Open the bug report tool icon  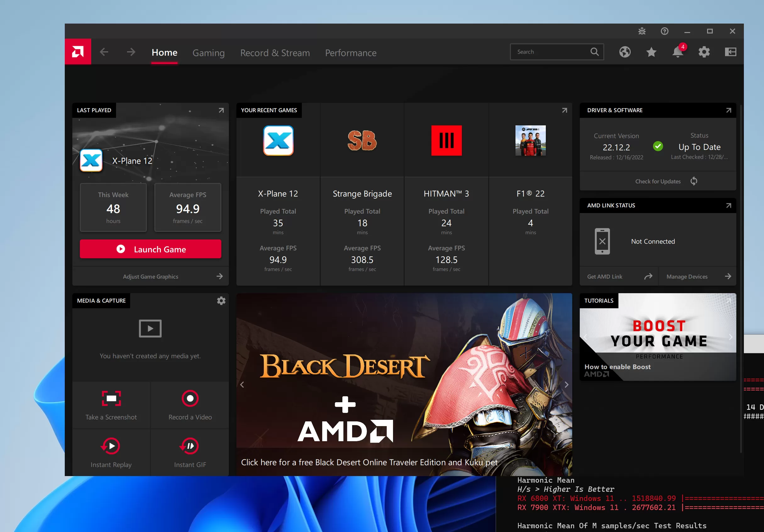642,31
